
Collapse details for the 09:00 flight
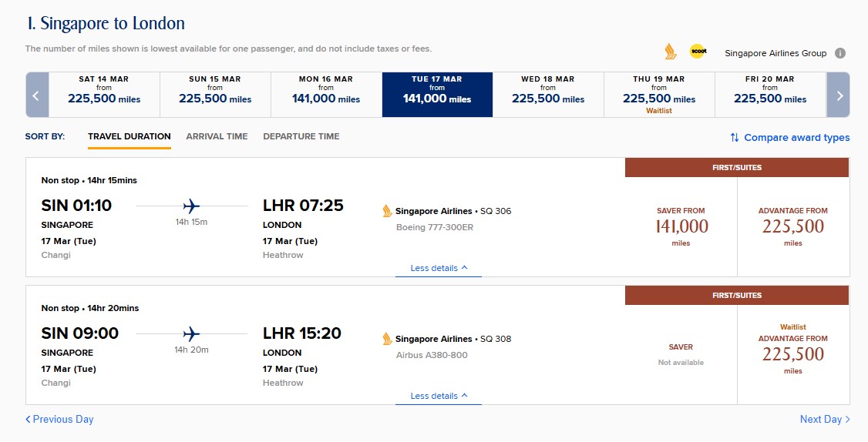tap(439, 396)
